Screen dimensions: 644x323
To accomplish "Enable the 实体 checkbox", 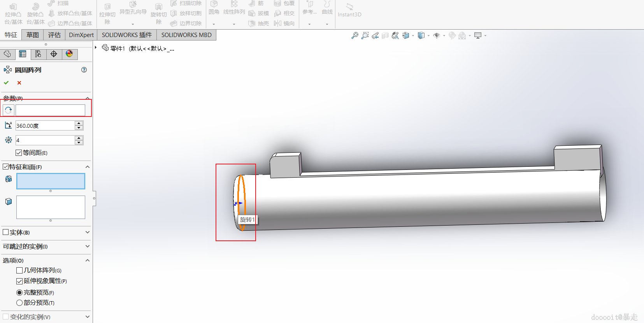I will [5, 232].
